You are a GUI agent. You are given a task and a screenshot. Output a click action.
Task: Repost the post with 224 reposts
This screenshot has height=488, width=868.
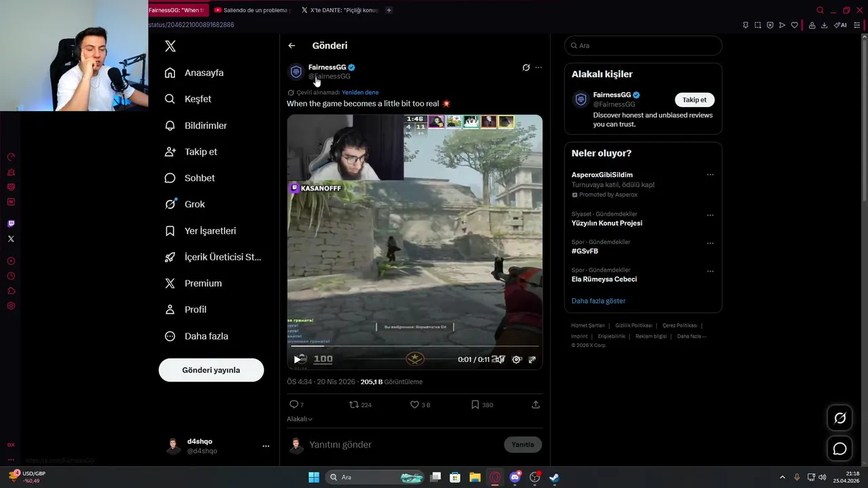coord(353,405)
